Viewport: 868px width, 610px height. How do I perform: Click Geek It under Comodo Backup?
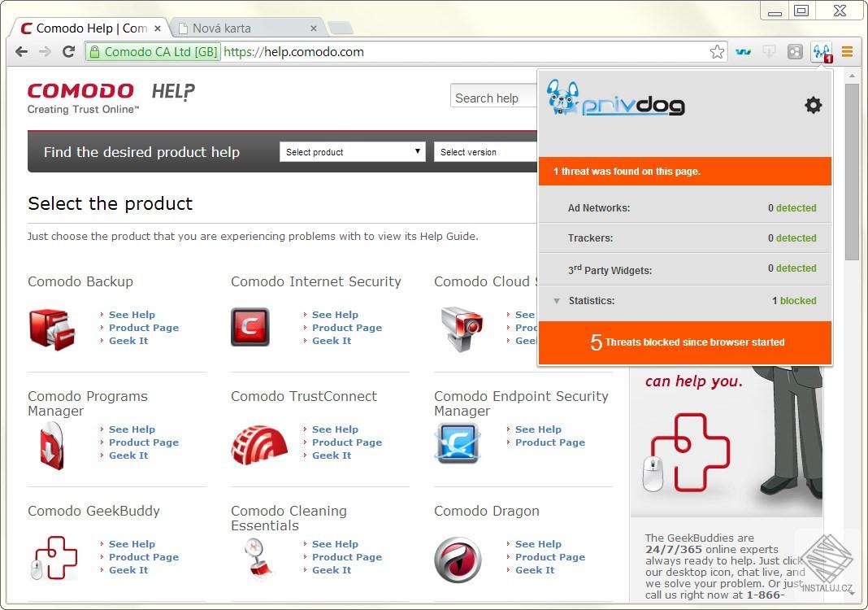pyautogui.click(x=128, y=341)
